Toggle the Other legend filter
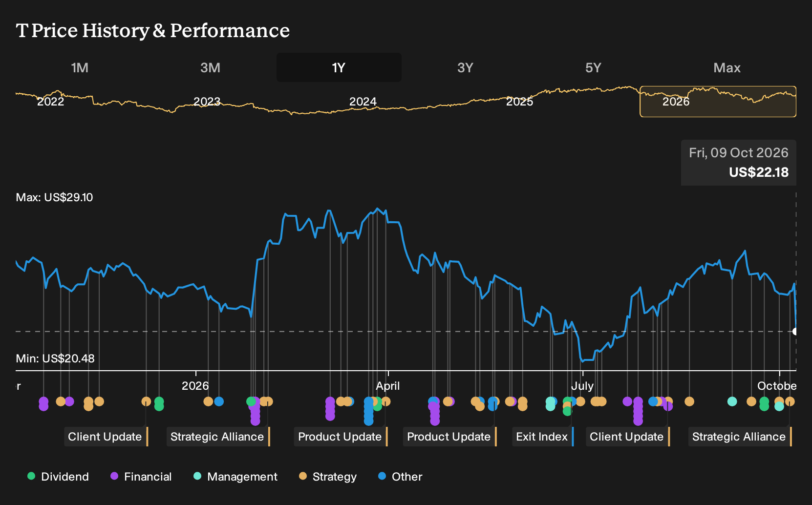This screenshot has width=812, height=505. click(400, 476)
